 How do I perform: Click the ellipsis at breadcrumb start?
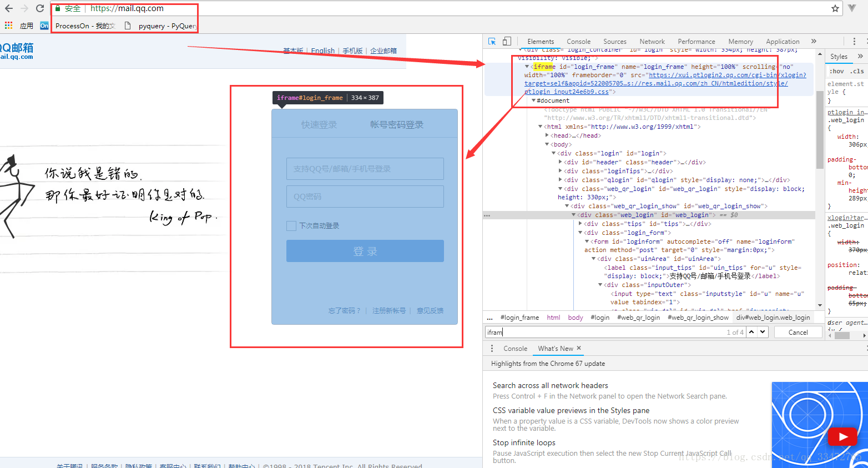(489, 318)
